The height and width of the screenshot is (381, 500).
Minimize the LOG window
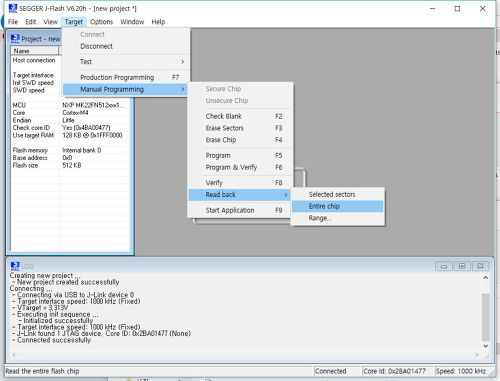click(444, 266)
